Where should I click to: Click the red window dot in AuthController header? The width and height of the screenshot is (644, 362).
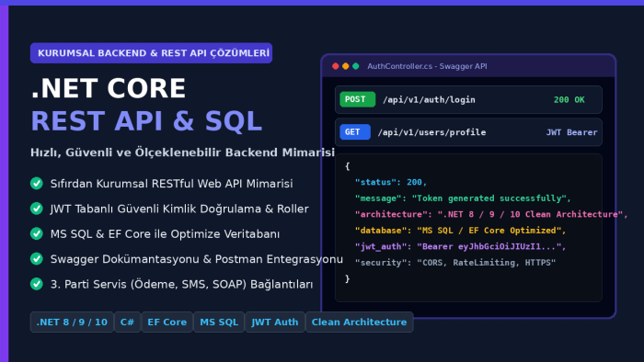[335, 66]
